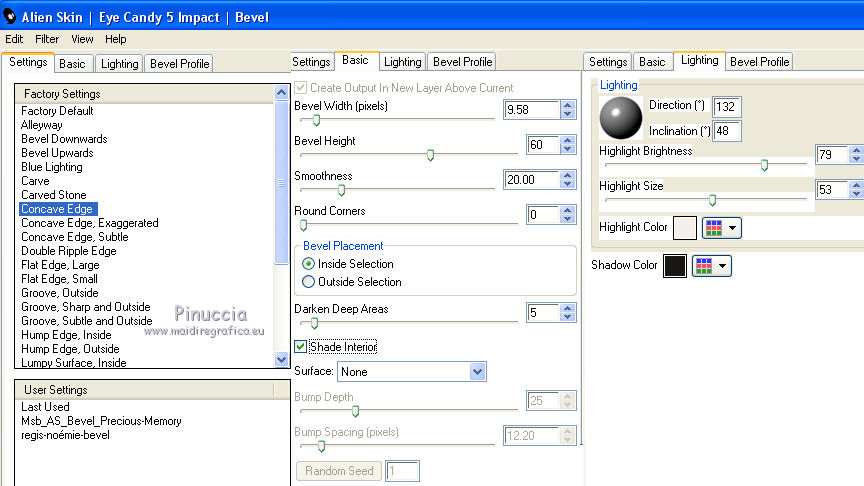The width and height of the screenshot is (864, 486).
Task: Open Lighting tab in middle panel
Action: point(402,62)
